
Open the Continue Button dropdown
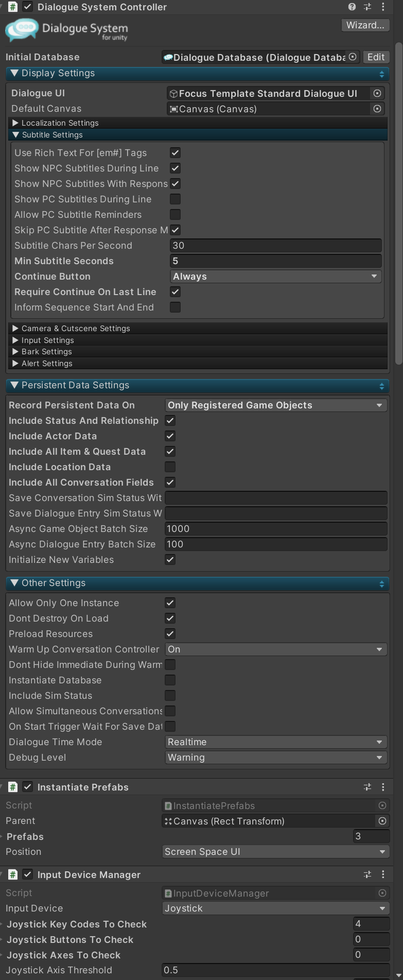point(276,277)
